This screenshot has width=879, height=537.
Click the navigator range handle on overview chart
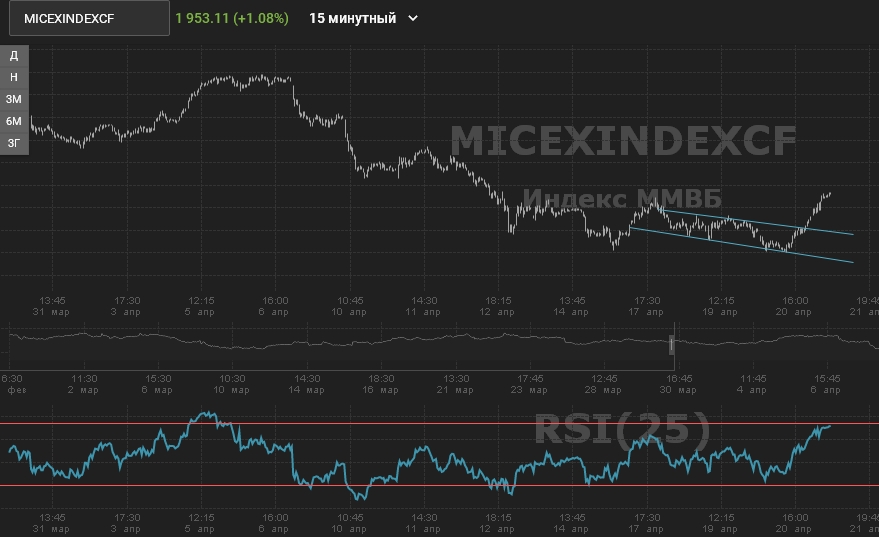(672, 344)
